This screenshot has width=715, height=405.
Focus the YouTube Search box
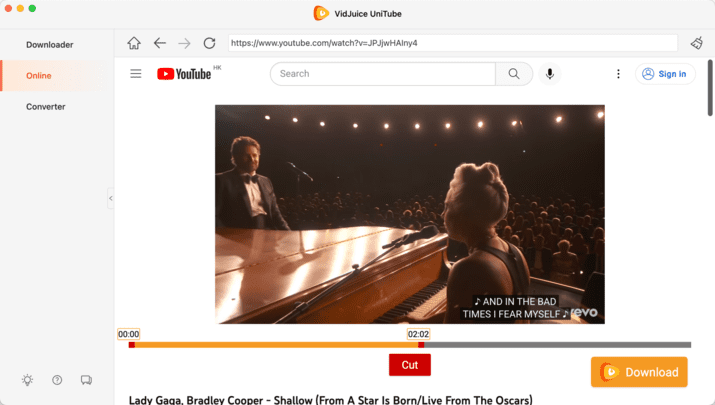pyautogui.click(x=383, y=73)
